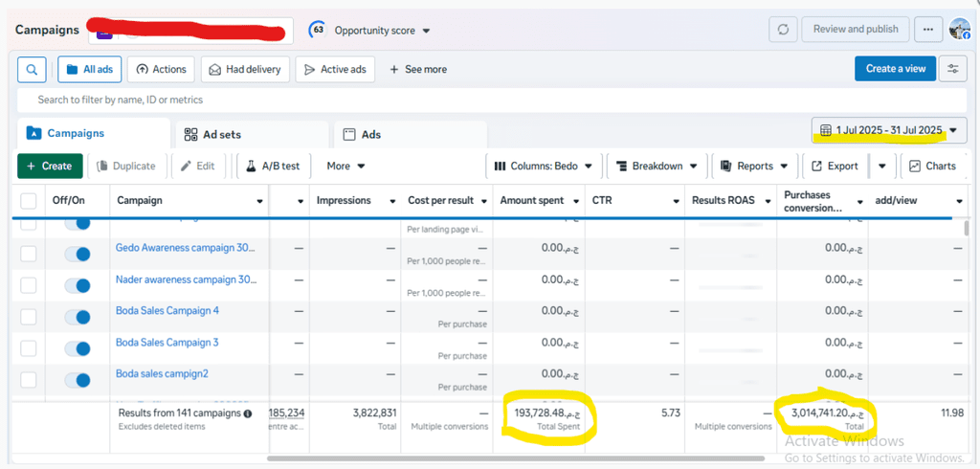Click the info icon beside Results from 141 campaigns
This screenshot has height=469, width=980.
(248, 413)
